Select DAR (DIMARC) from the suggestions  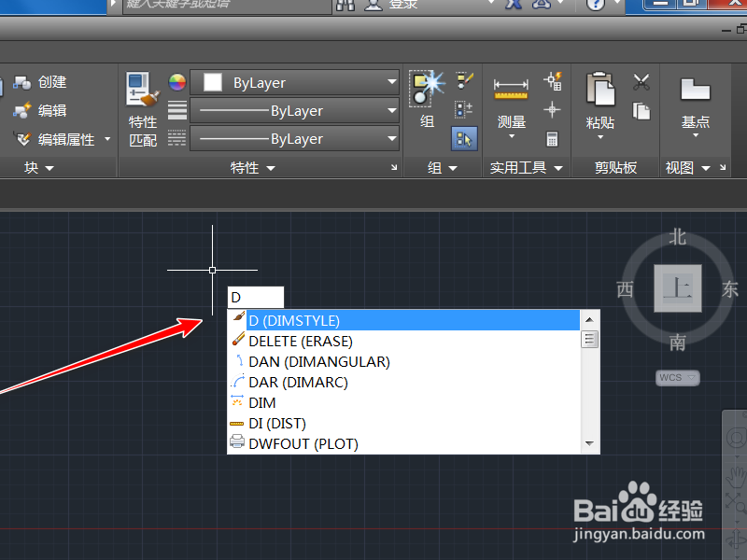pos(404,382)
